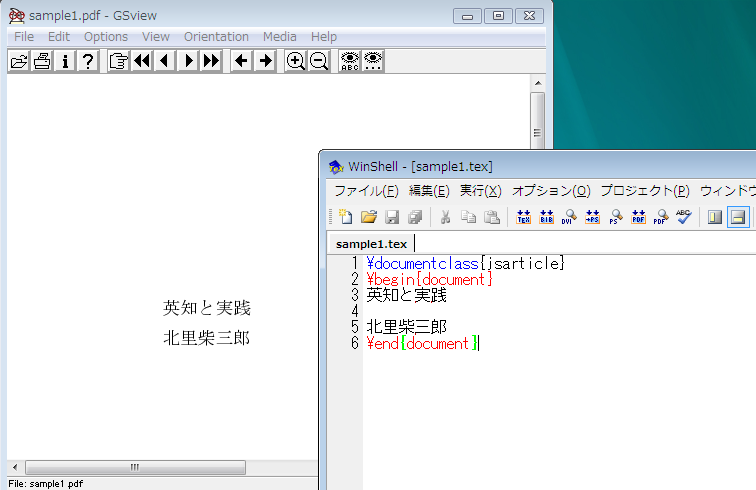Maximize the GSview window
Image resolution: width=756 pixels, height=490 pixels.
498,16
